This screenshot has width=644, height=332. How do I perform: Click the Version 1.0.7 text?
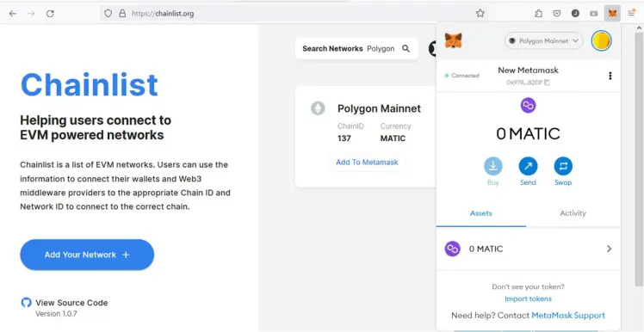pos(56,314)
